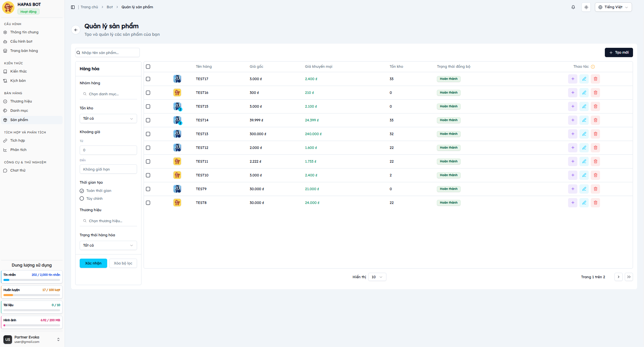The width and height of the screenshot is (644, 347).
Task: Open the Tồn kho Tất cả dropdown
Action: [108, 119]
